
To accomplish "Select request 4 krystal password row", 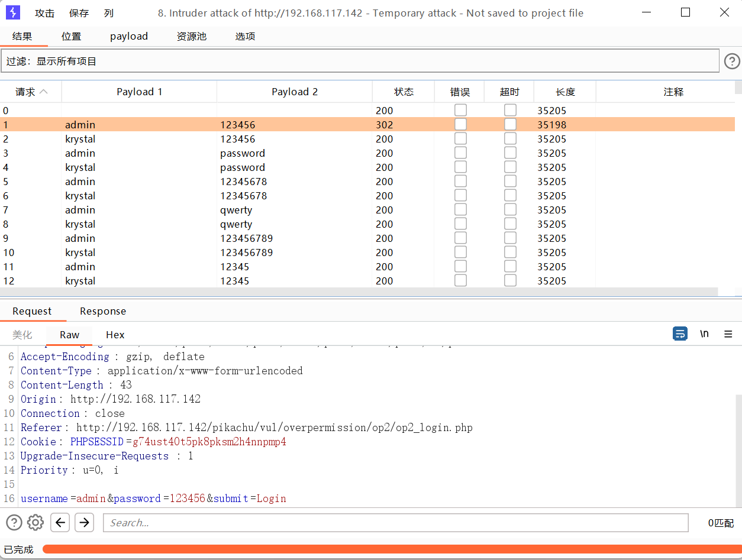I will 367,167.
